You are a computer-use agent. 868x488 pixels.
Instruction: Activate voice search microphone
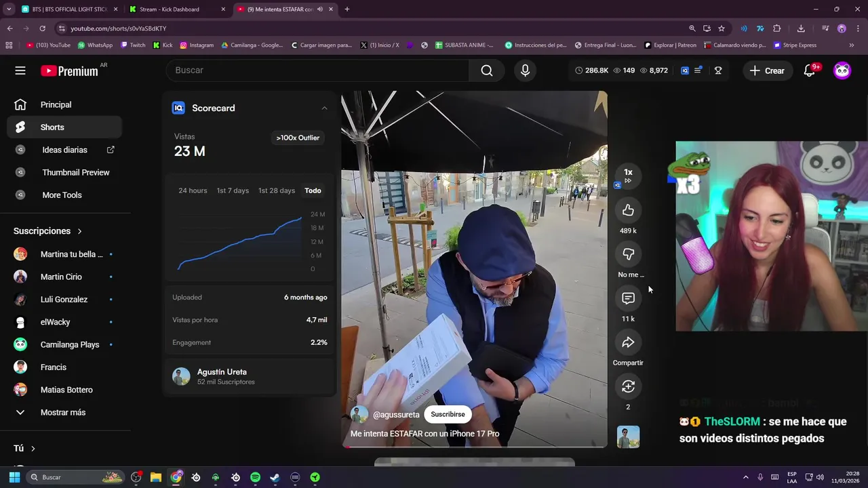(x=525, y=70)
